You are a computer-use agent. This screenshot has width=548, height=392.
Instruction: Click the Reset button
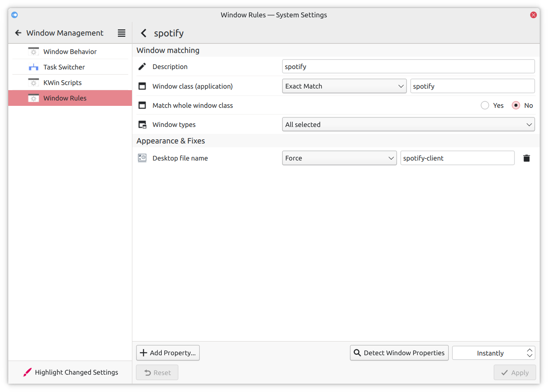(x=157, y=373)
